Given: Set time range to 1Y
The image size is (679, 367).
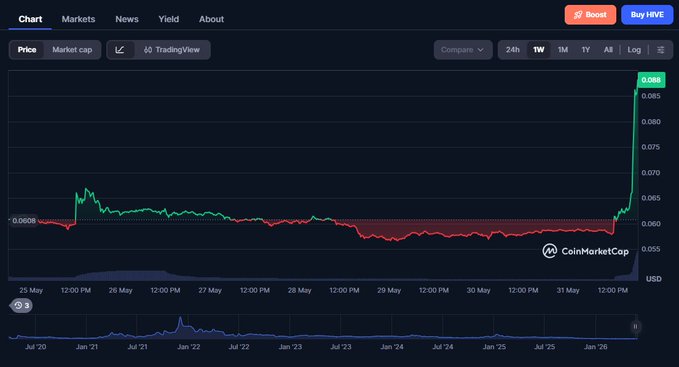Looking at the screenshot, I should 585,50.
